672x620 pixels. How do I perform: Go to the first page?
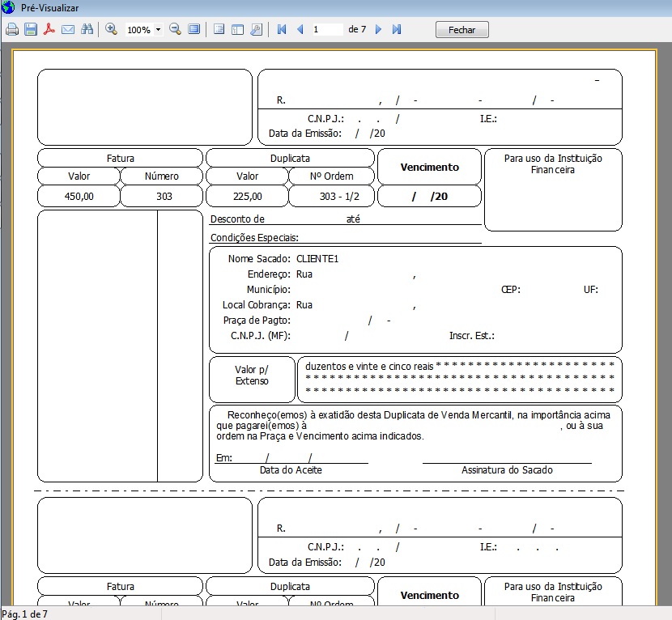pos(282,29)
